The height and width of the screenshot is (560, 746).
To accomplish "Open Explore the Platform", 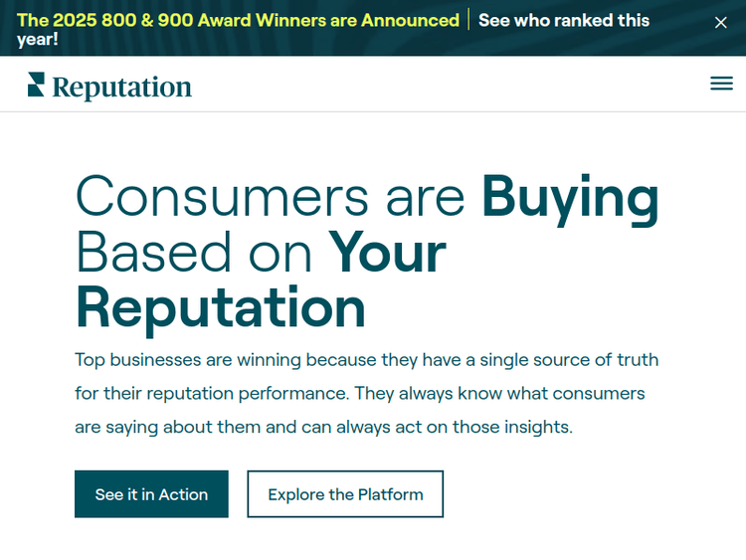I will click(345, 494).
